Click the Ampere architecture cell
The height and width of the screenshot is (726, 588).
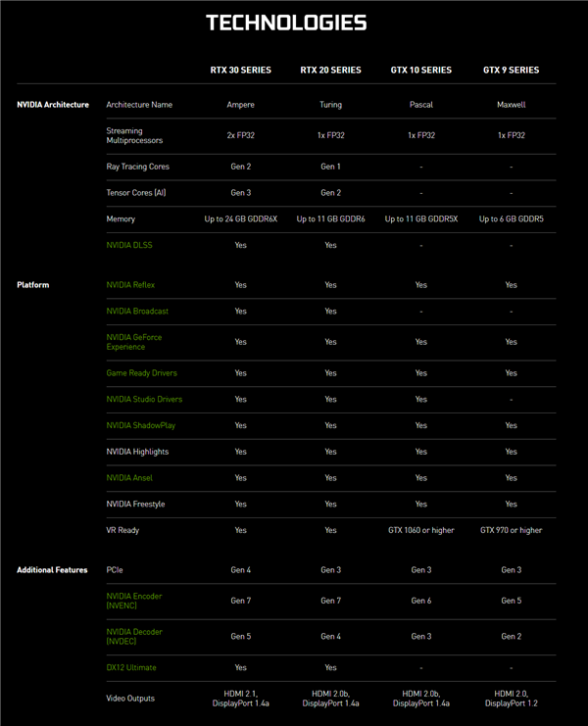241,105
